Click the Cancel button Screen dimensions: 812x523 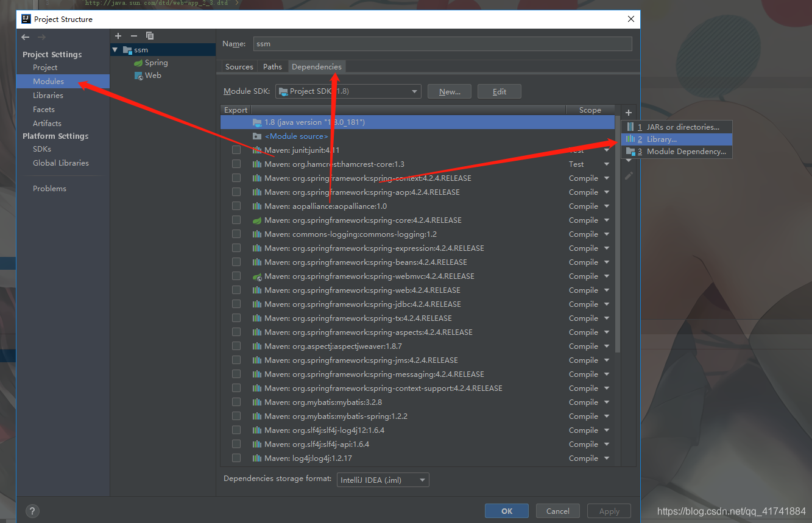[x=558, y=511]
